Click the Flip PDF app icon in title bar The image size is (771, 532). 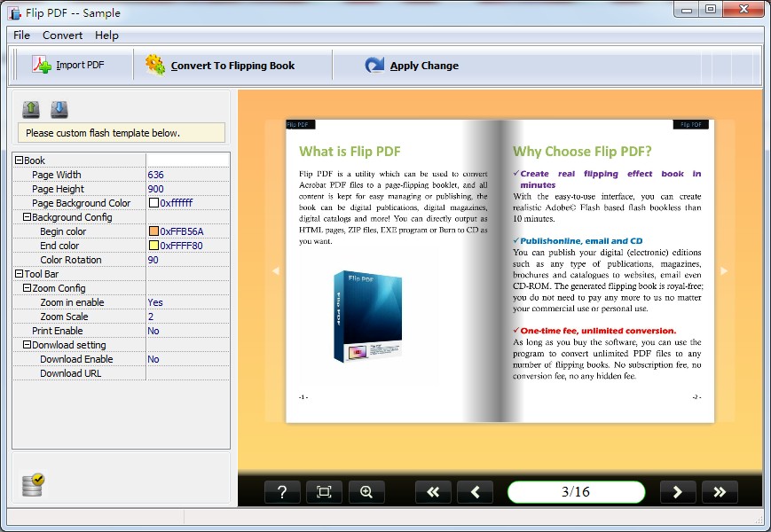point(15,12)
